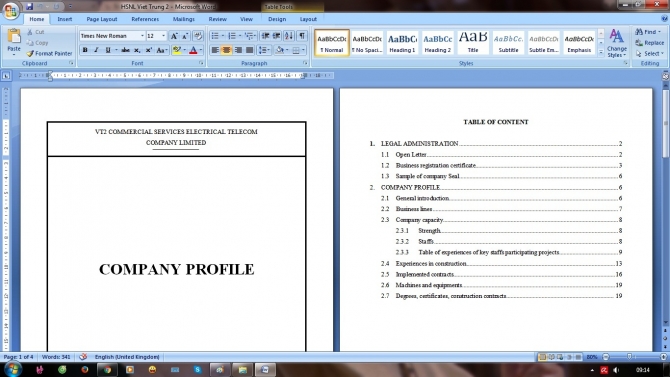
Task: Toggle show paragraph marks
Action: tap(302, 36)
